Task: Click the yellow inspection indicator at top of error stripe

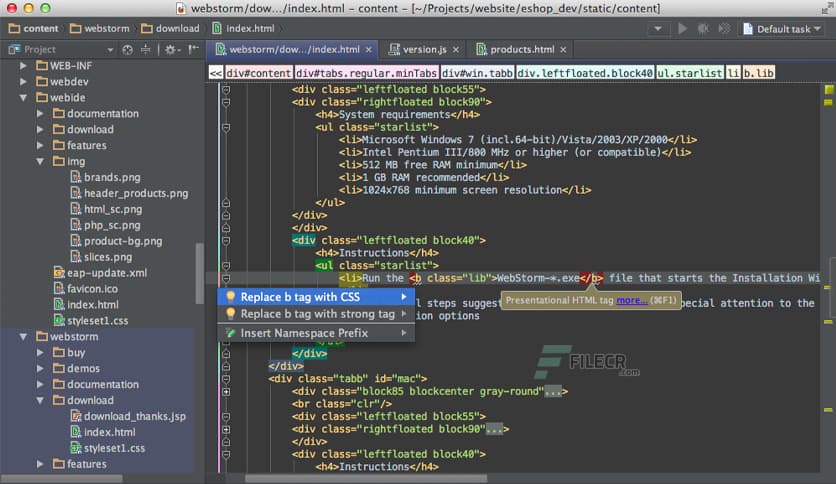Action: (x=829, y=90)
